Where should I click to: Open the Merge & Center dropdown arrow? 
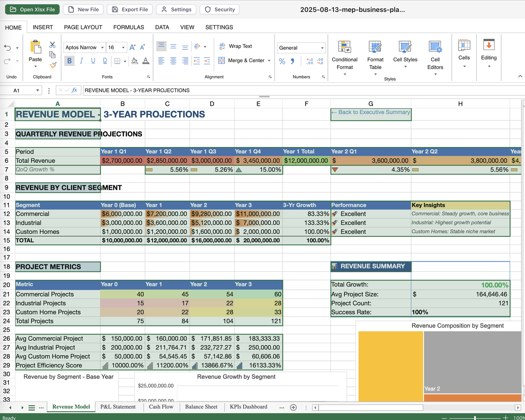point(269,60)
